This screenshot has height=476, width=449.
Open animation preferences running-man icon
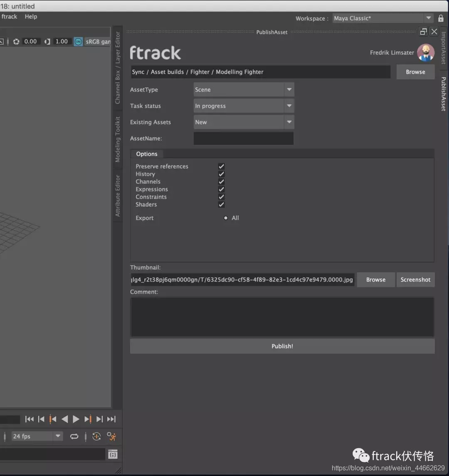tap(111, 437)
